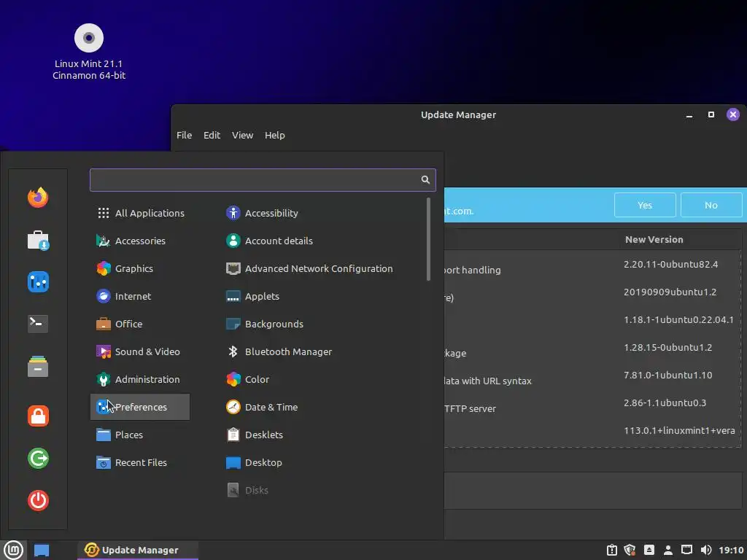
Task: Select version 20190909ubuntu1.2 row
Action: click(x=670, y=292)
